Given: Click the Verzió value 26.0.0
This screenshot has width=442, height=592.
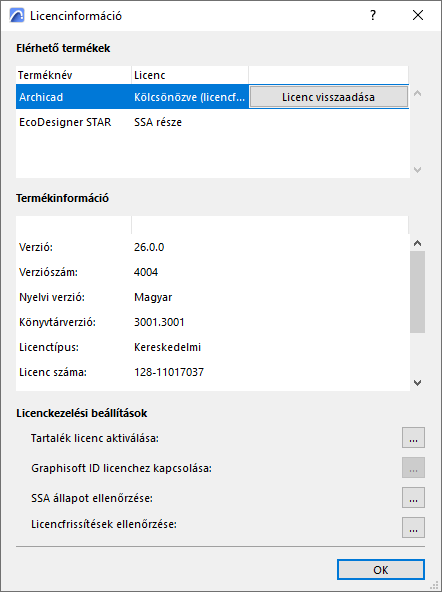Looking at the screenshot, I should (x=149, y=247).
